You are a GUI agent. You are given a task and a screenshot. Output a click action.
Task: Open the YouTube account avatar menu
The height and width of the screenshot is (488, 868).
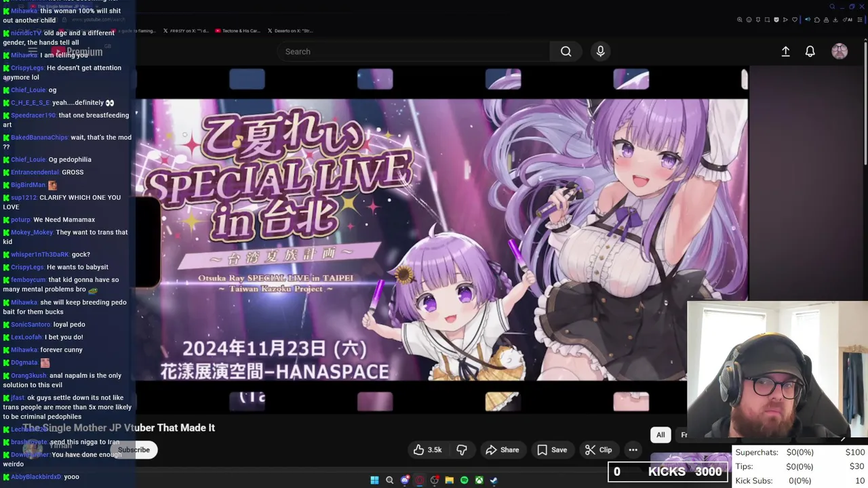click(x=840, y=52)
